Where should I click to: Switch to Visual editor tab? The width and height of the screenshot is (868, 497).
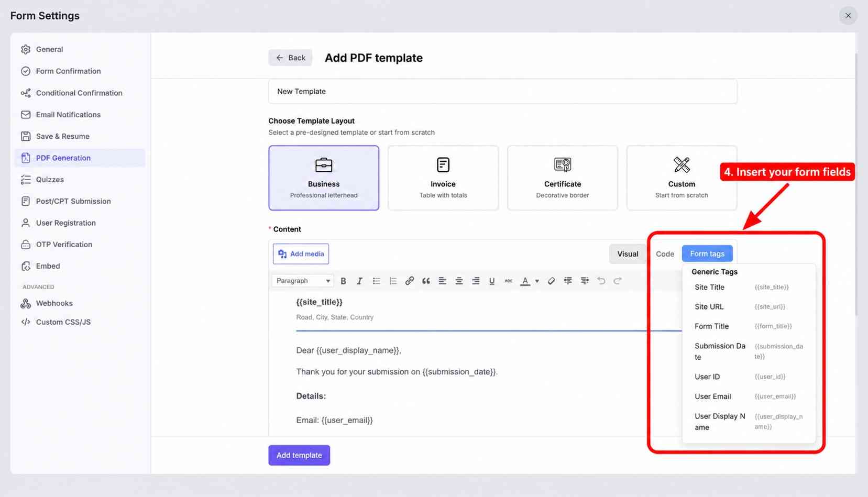pos(628,253)
